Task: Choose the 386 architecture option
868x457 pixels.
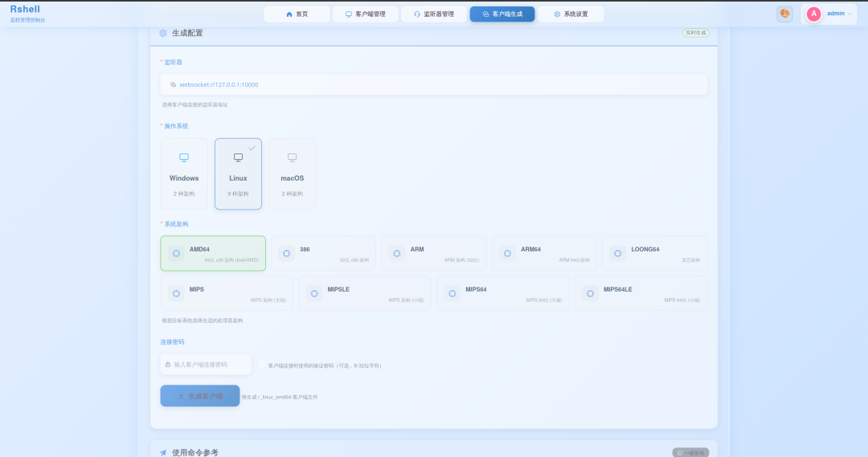Action: pos(323,253)
